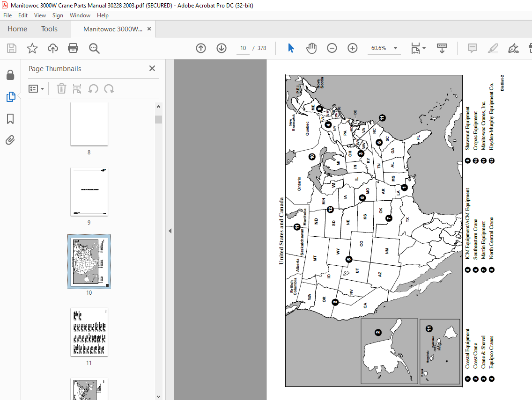Open the Bookmarks pane
Viewport: 532px width, 400px height.
click(10, 119)
